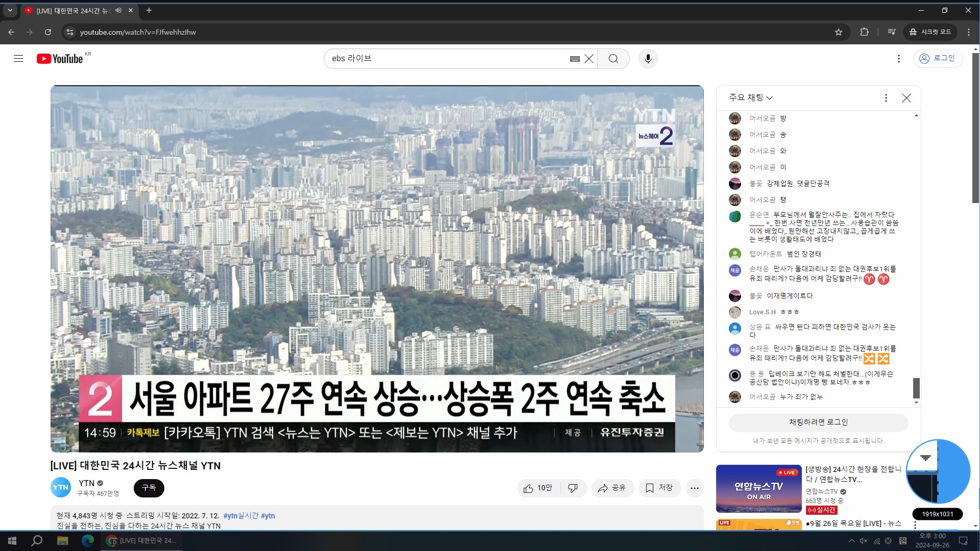
Task: Select Chrome taskbar item [LIVE] 대한민국 24...
Action: click(141, 541)
